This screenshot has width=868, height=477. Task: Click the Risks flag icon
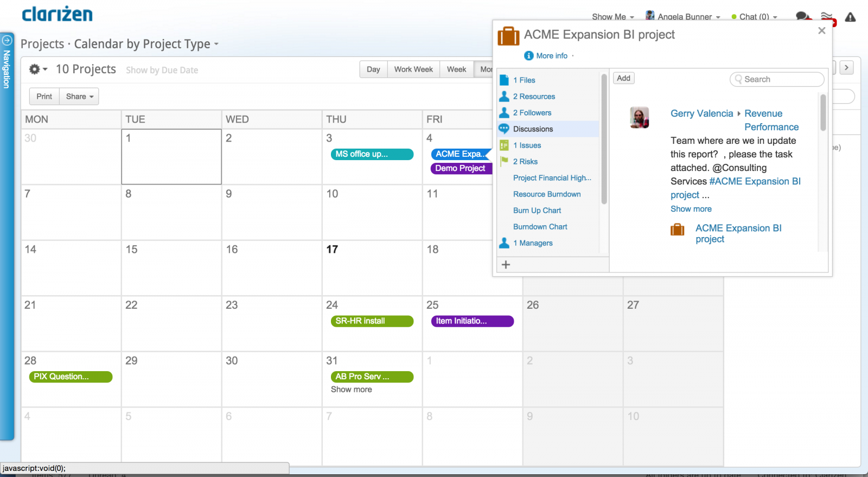504,161
